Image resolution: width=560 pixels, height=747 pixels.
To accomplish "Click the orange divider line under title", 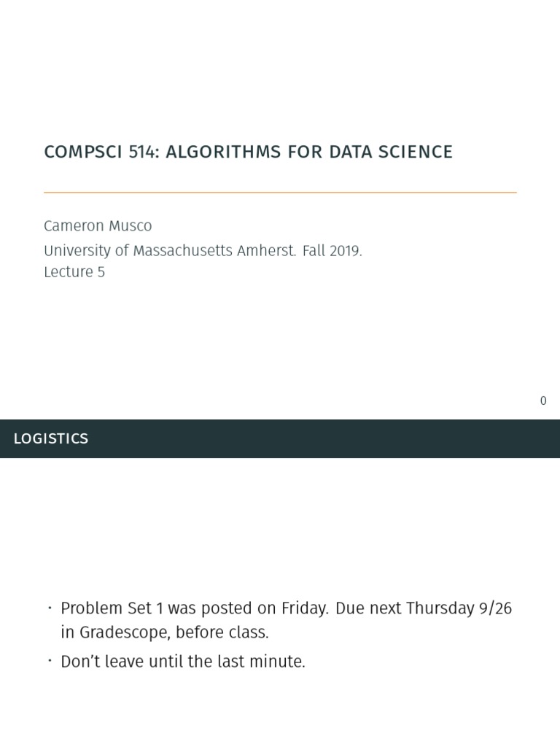I will point(280,193).
